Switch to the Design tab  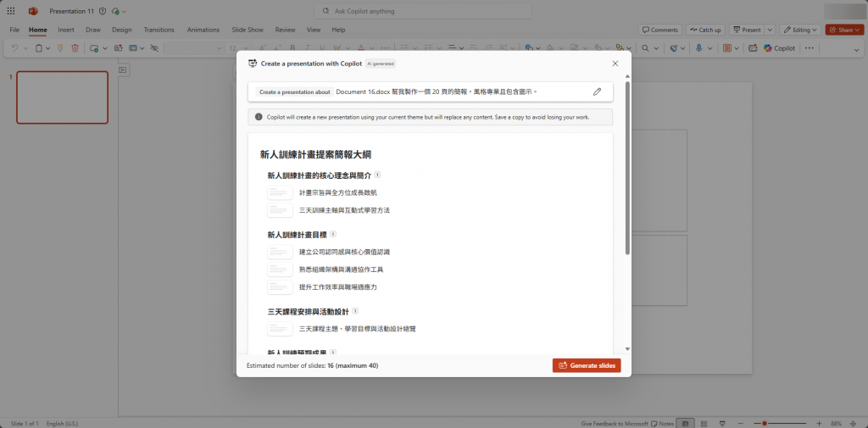click(122, 30)
